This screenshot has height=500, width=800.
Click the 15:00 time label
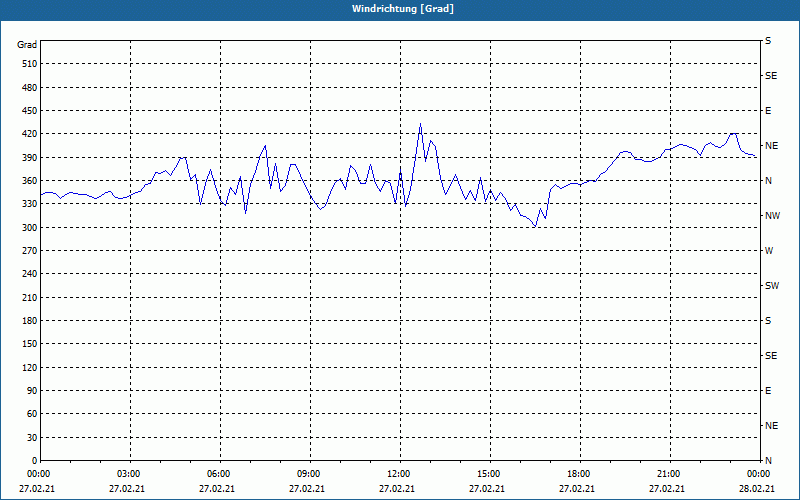(488, 474)
